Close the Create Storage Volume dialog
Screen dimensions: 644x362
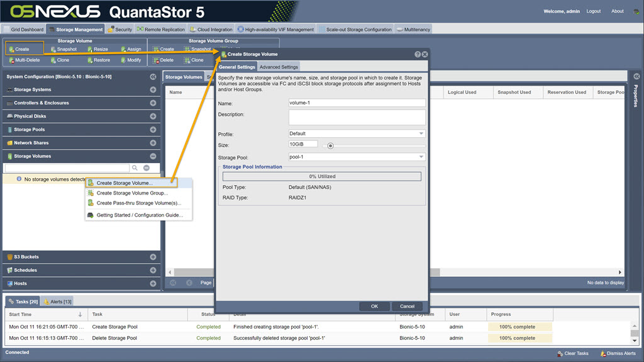425,54
